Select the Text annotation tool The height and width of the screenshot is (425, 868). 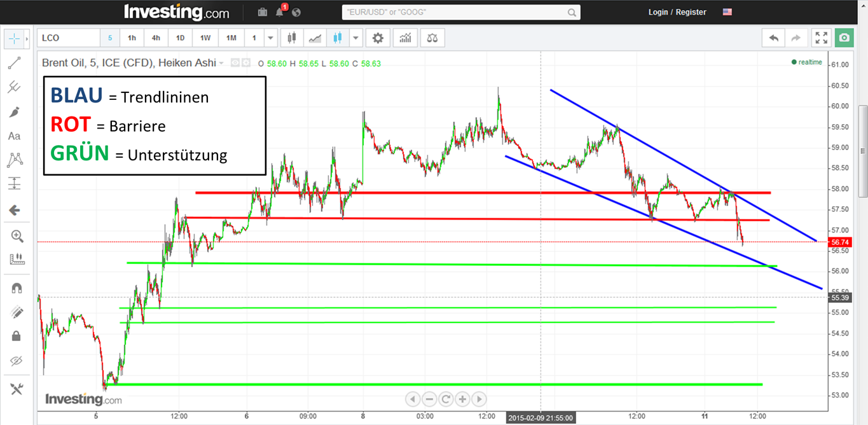point(14,136)
